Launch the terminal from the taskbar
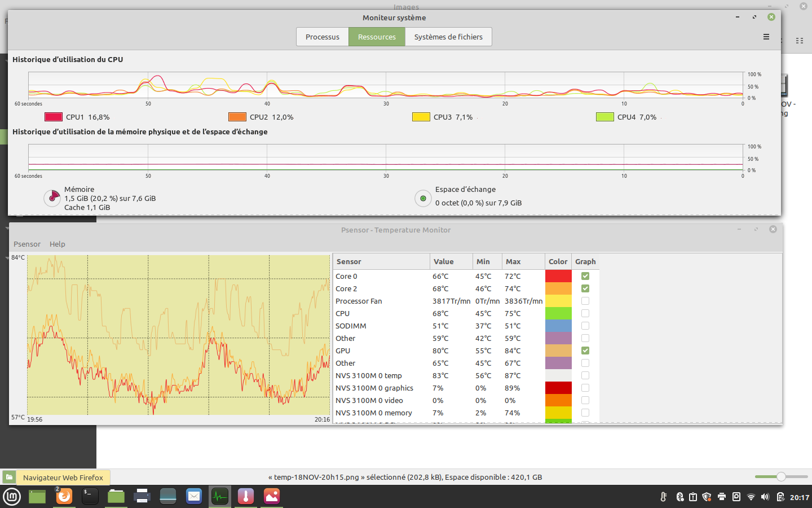Screen dimensions: 812x508 pyautogui.click(x=90, y=497)
